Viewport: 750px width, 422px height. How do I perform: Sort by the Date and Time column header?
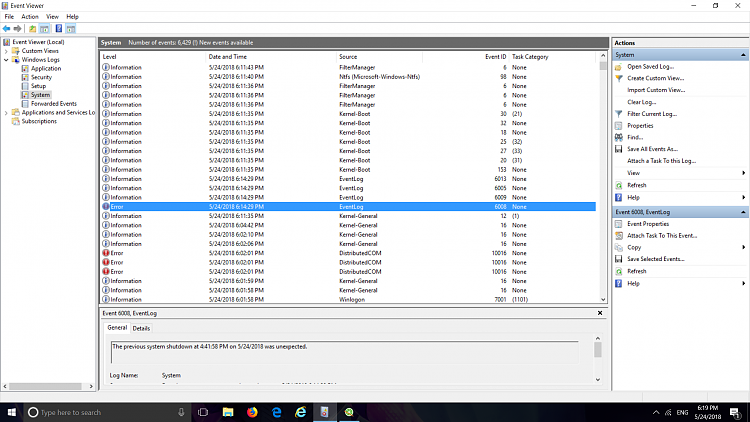pos(271,56)
